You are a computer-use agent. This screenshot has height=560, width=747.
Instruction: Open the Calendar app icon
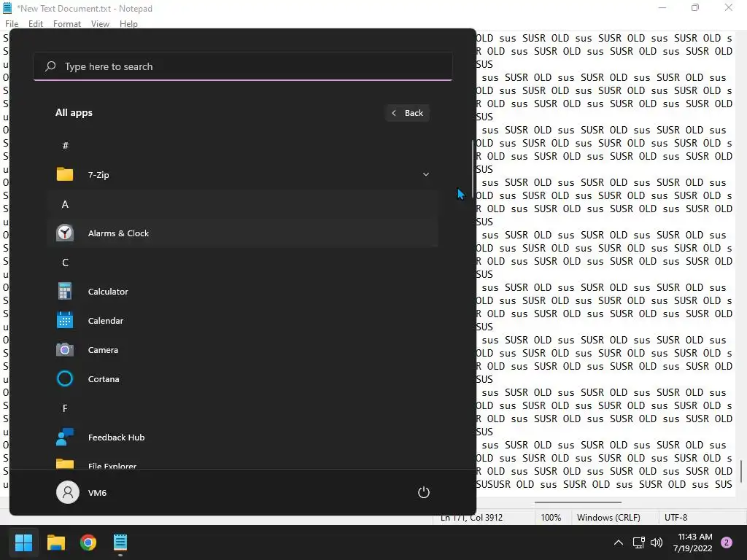click(x=65, y=320)
